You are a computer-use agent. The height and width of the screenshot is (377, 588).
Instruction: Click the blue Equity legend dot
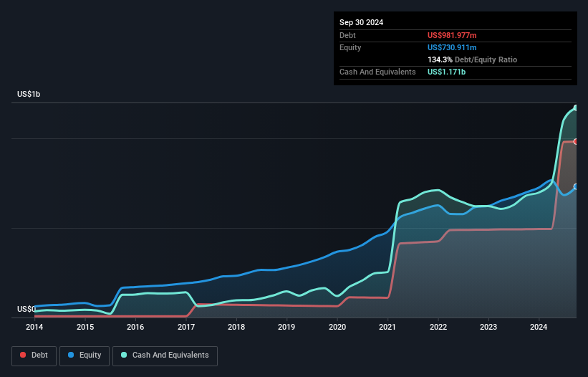[71, 355]
